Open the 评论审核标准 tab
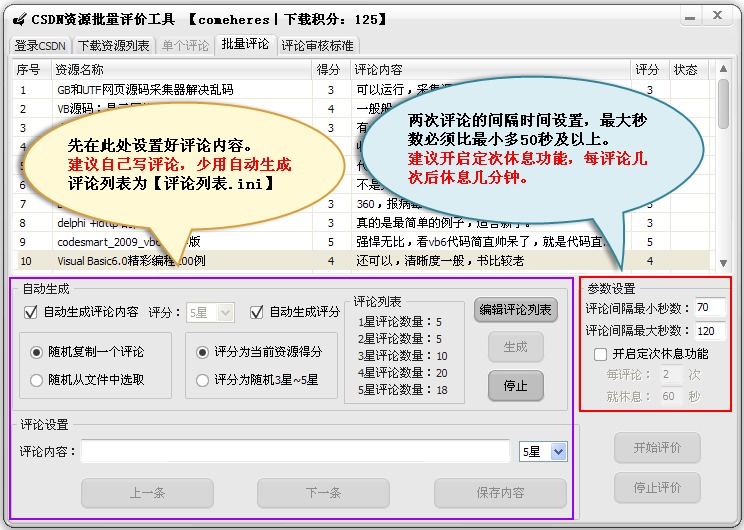 tap(317, 46)
